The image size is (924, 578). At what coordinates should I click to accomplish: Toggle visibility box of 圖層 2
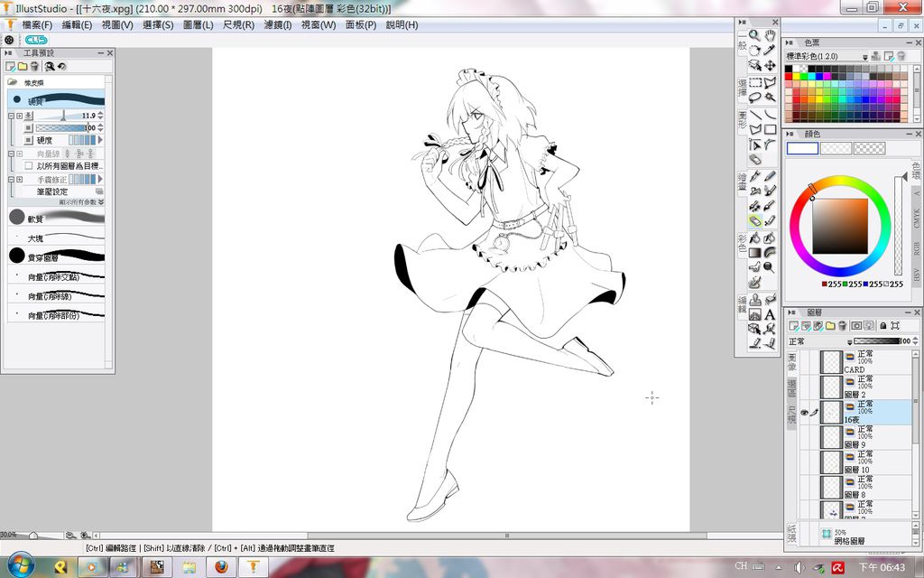tap(804, 387)
